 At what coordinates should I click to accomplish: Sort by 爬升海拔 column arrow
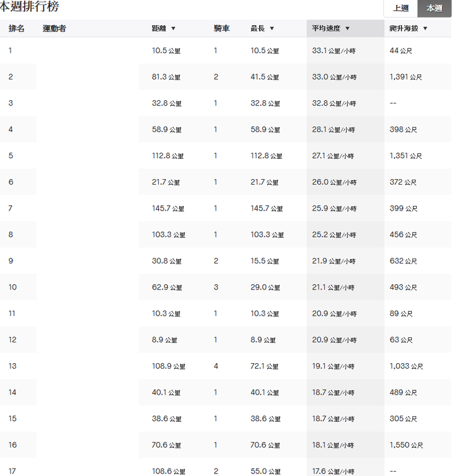point(425,28)
